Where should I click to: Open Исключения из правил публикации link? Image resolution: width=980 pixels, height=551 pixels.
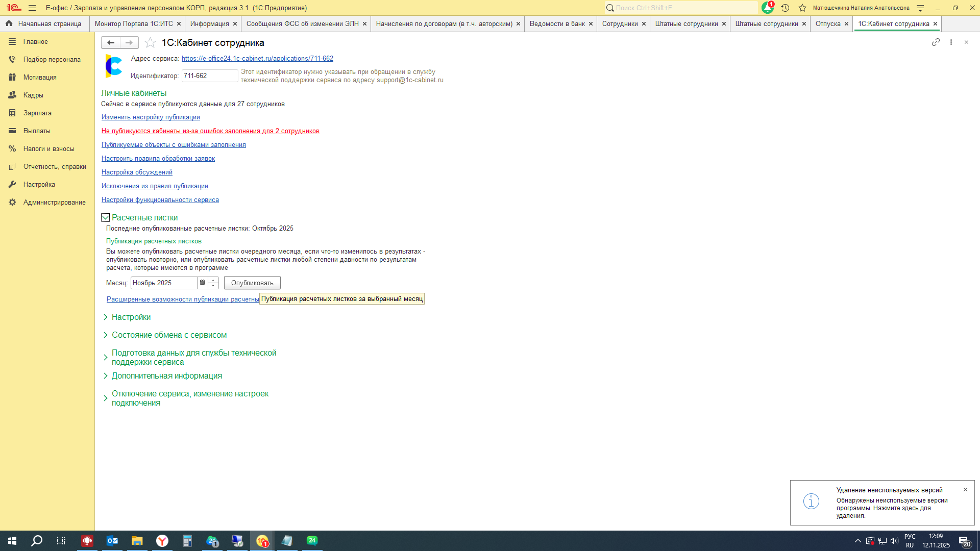(x=155, y=186)
